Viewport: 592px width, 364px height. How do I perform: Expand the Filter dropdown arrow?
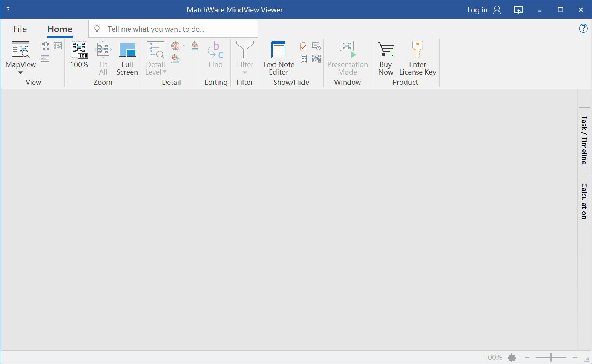coord(245,73)
